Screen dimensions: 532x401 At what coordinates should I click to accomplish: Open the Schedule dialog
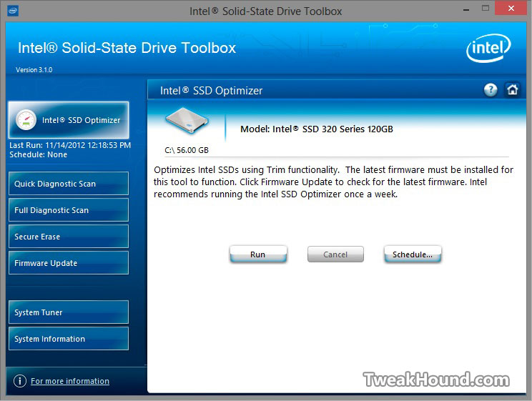413,254
